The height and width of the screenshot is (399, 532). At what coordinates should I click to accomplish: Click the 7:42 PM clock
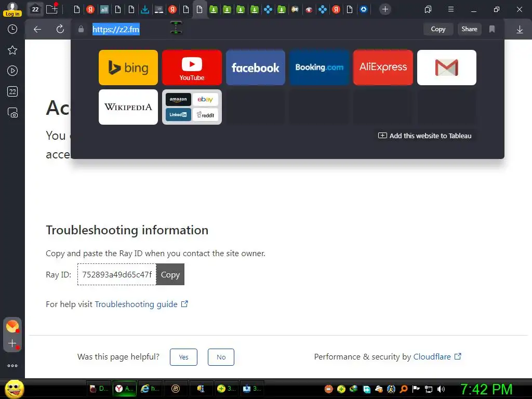coord(486,389)
